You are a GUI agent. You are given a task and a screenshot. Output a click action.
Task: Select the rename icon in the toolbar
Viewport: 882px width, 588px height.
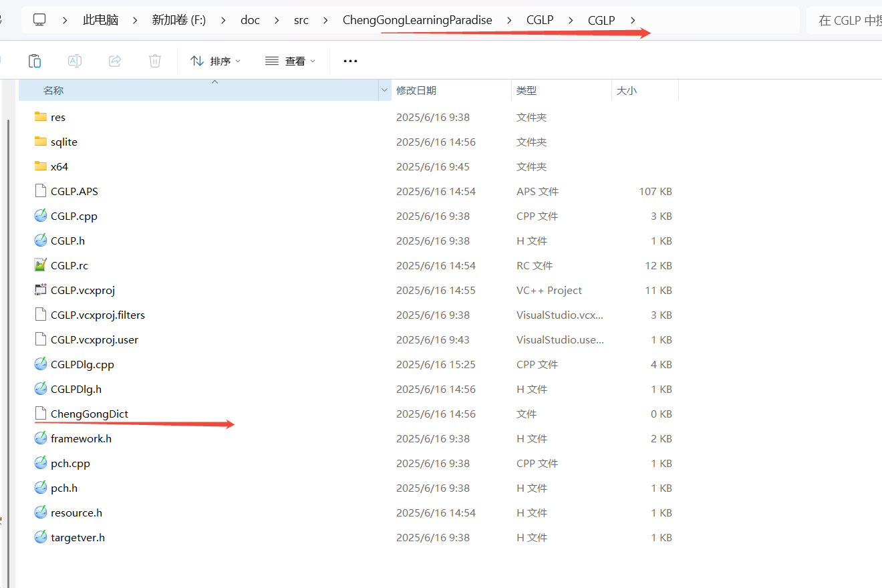[74, 61]
